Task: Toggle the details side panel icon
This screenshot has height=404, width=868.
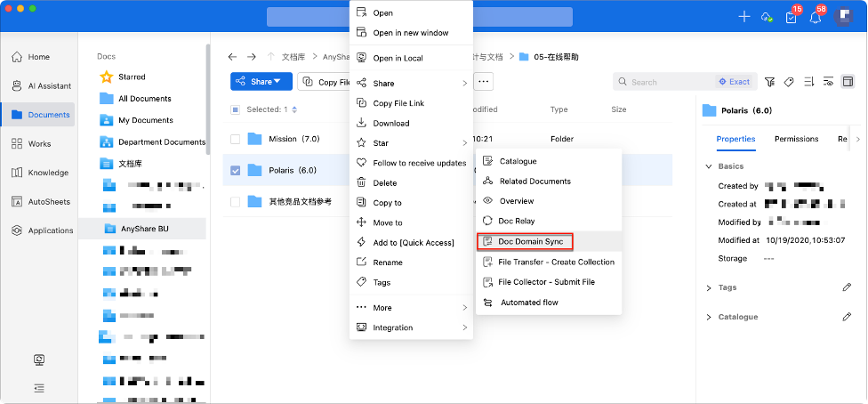Action: (x=848, y=82)
